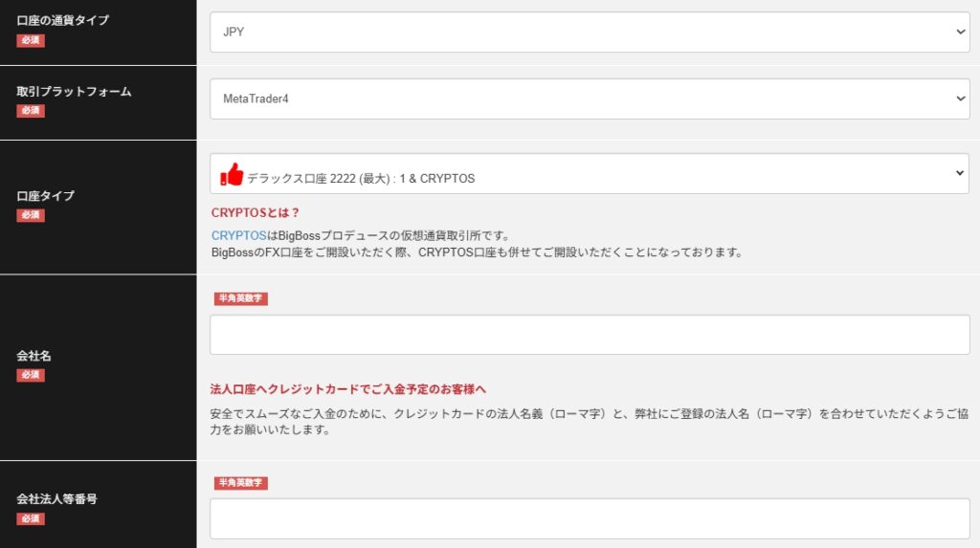
Task: Focus the 会社名 text input field
Action: [x=590, y=335]
